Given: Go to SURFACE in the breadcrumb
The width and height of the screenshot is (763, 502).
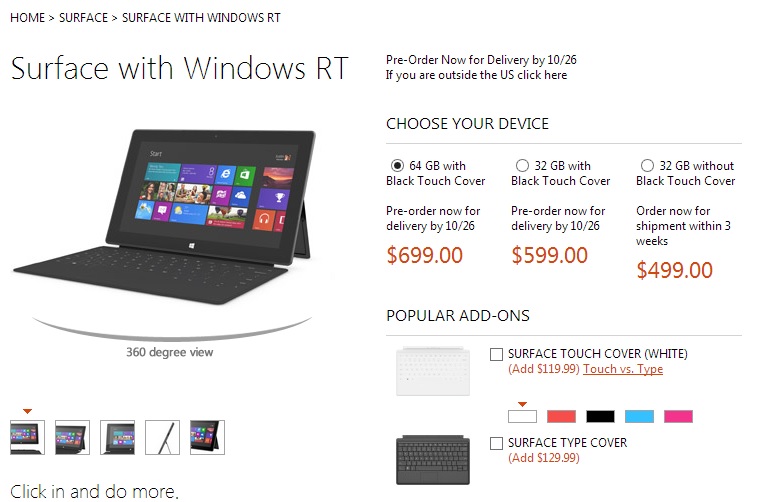Looking at the screenshot, I should pyautogui.click(x=83, y=18).
